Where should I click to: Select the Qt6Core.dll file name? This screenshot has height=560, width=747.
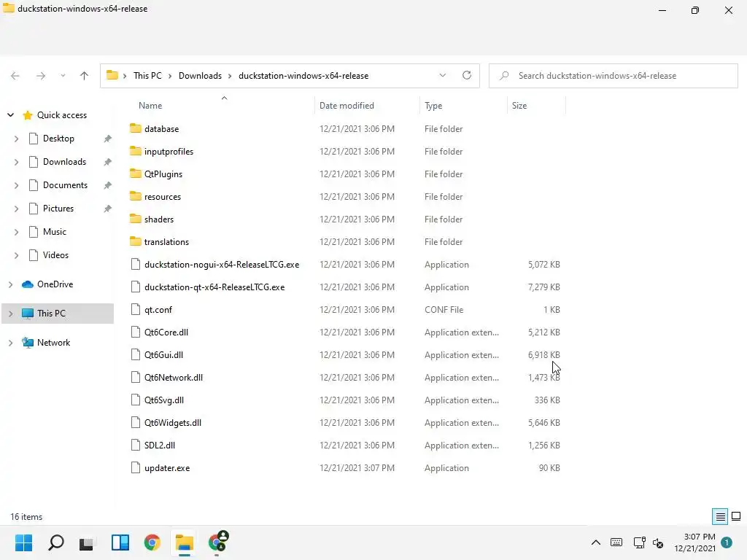[x=166, y=332]
